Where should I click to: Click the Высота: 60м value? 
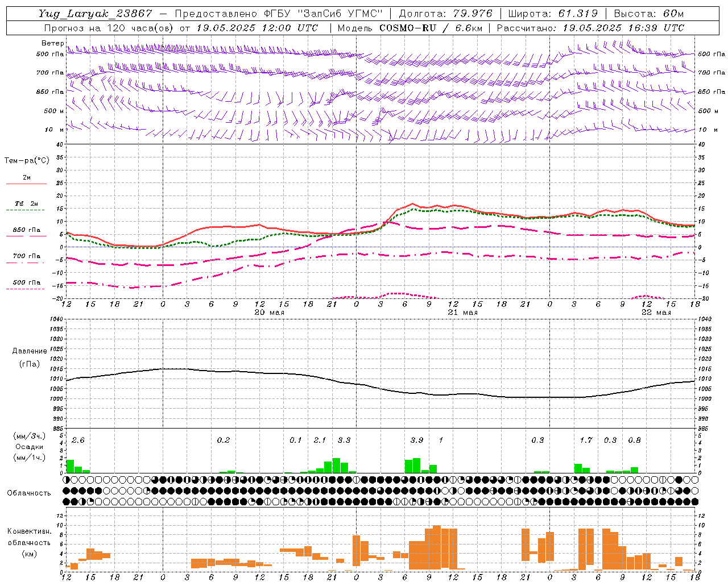648,14
